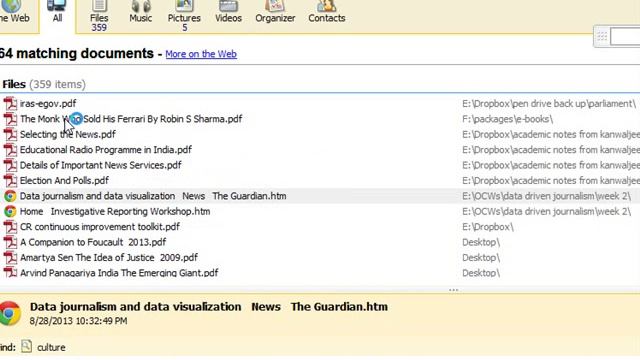640x360 pixels.
Task: Open the Music category tab
Action: tap(141, 12)
